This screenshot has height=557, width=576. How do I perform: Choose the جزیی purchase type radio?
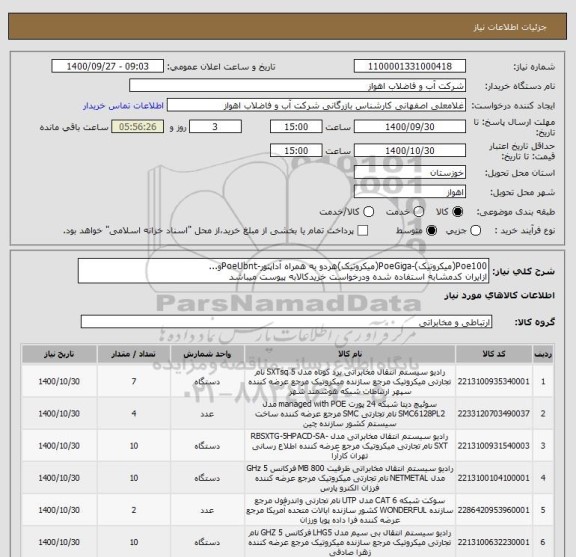[476, 231]
